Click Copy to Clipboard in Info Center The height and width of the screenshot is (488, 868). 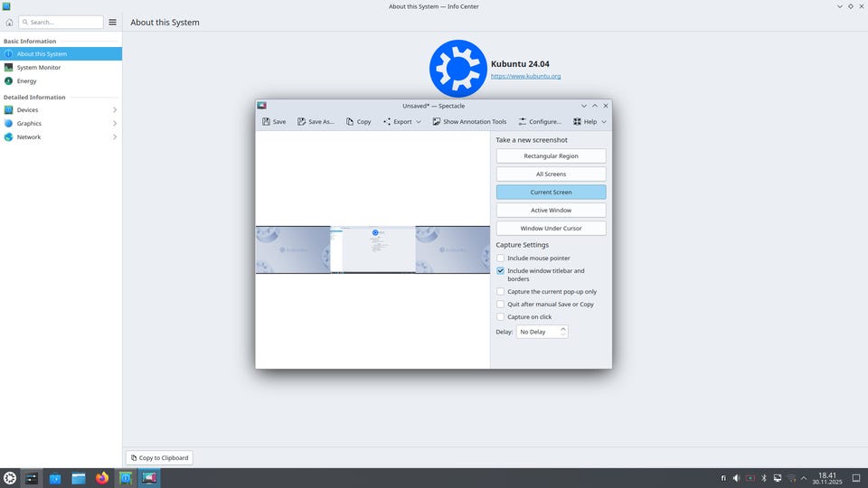click(x=159, y=457)
